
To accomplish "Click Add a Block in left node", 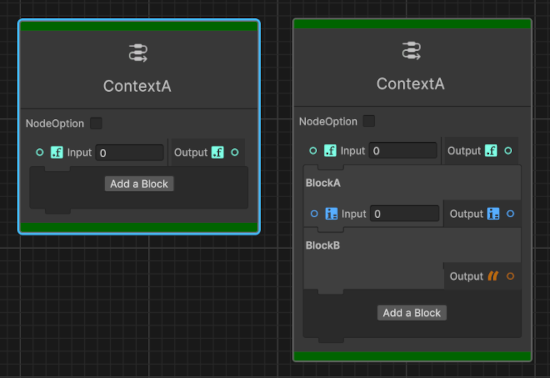I will click(x=139, y=184).
